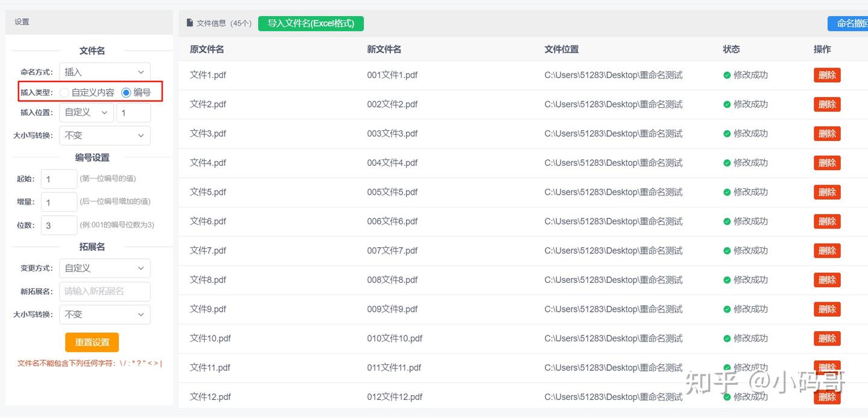
Task: Click the file info document icon
Action: [190, 23]
